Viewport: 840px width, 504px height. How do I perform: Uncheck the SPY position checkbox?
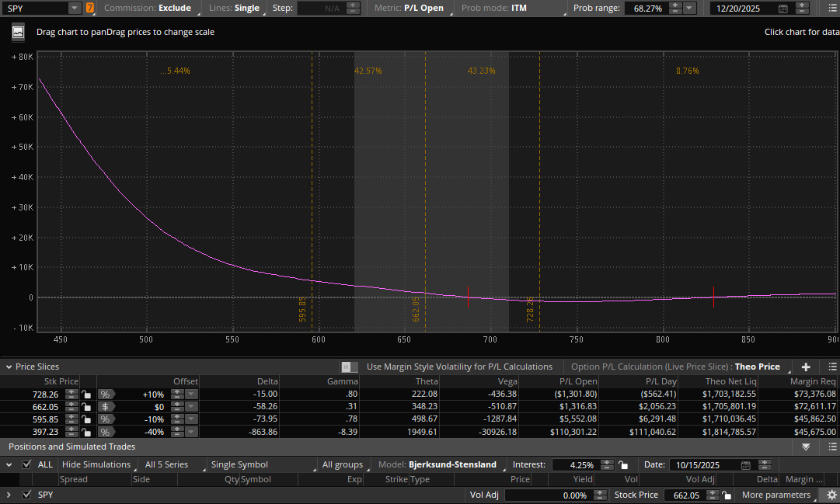26,495
